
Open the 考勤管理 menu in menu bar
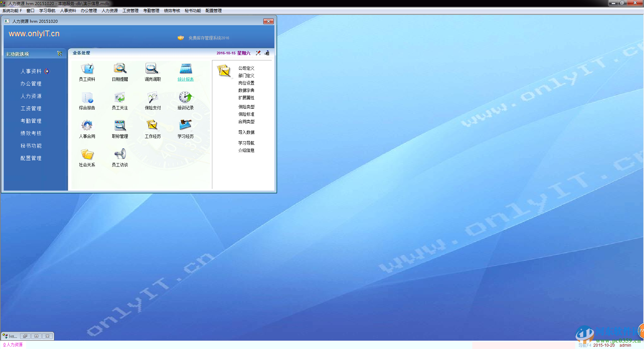(x=151, y=11)
